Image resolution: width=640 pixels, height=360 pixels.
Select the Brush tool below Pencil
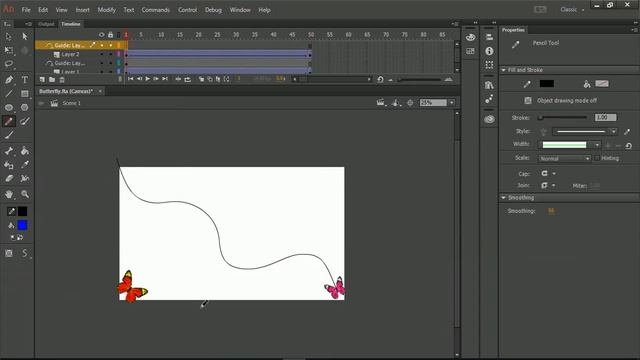click(9, 135)
